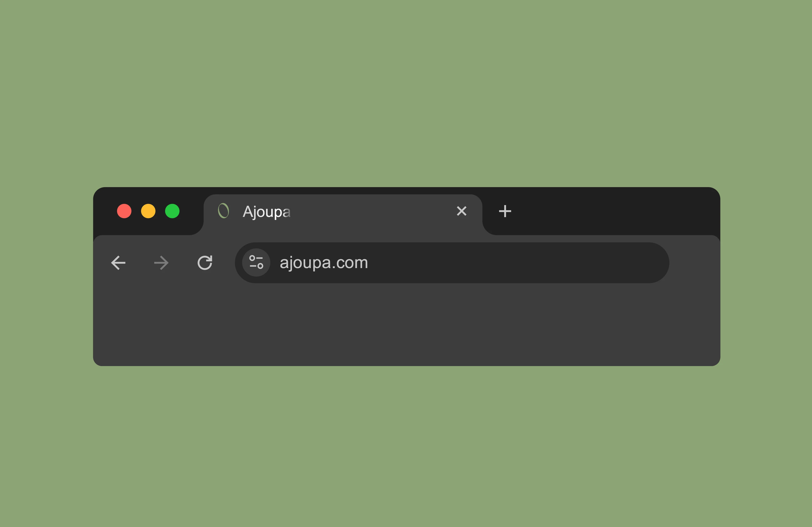
Task: Click the ajoupa.com URL text
Action: 324,263
